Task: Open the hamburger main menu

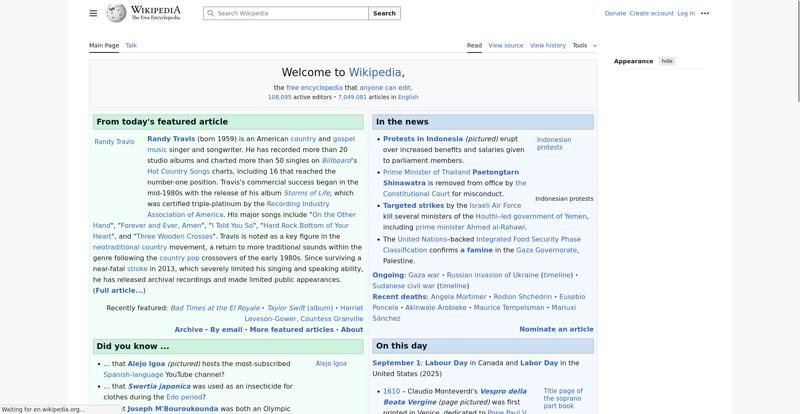Action: click(x=93, y=13)
